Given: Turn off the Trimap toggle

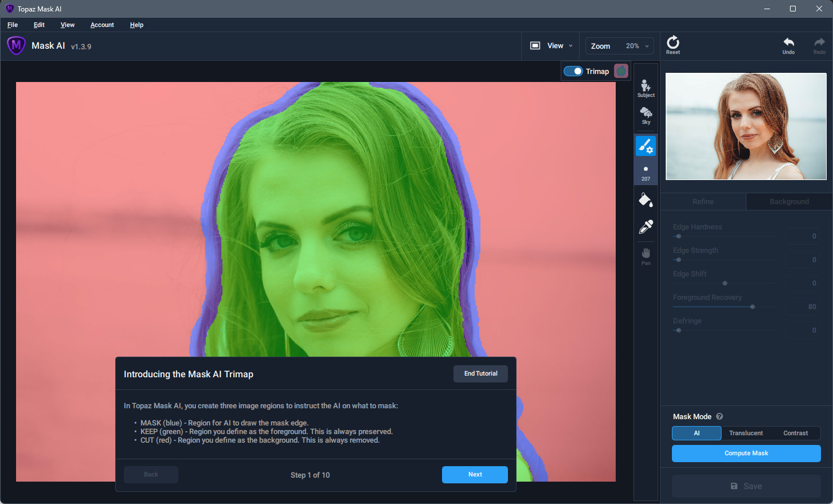Looking at the screenshot, I should click(x=573, y=71).
